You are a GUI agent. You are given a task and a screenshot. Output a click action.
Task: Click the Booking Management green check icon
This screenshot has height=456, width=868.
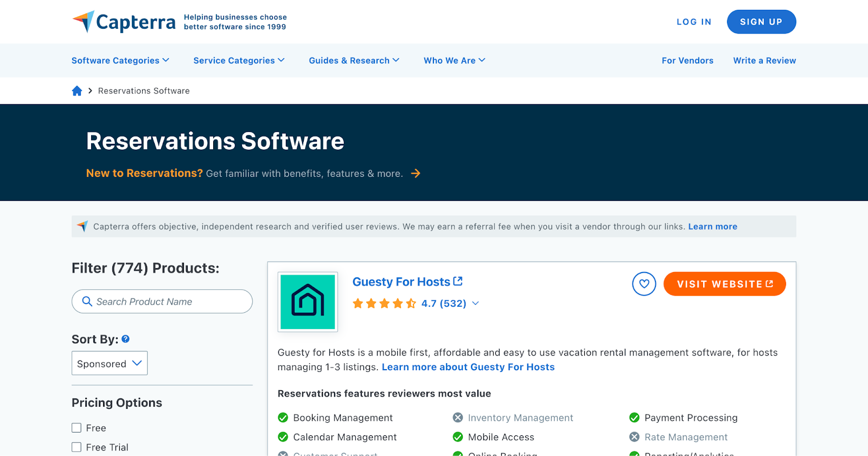tap(283, 417)
